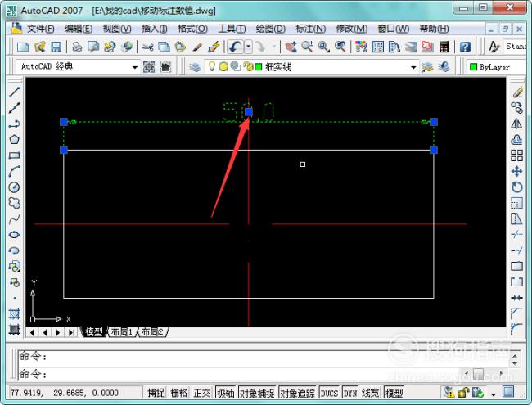The width and height of the screenshot is (532, 405).
Task: Click the Match Properties brush icon
Action: tap(197, 47)
